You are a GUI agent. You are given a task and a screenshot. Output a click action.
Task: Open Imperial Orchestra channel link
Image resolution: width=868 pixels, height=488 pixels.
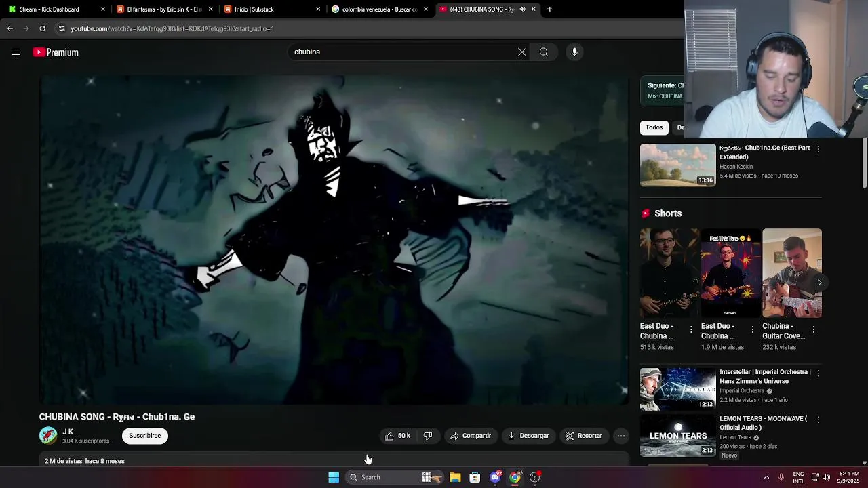(742, 391)
